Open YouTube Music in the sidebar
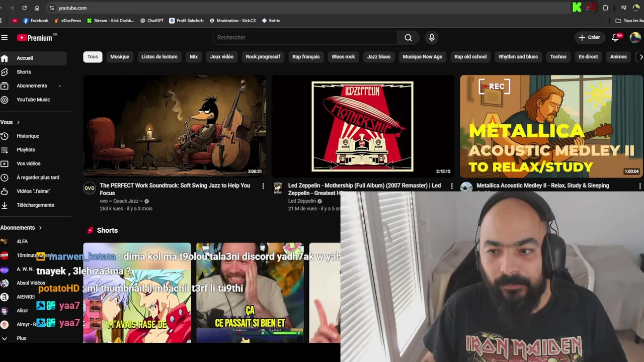 point(33,100)
